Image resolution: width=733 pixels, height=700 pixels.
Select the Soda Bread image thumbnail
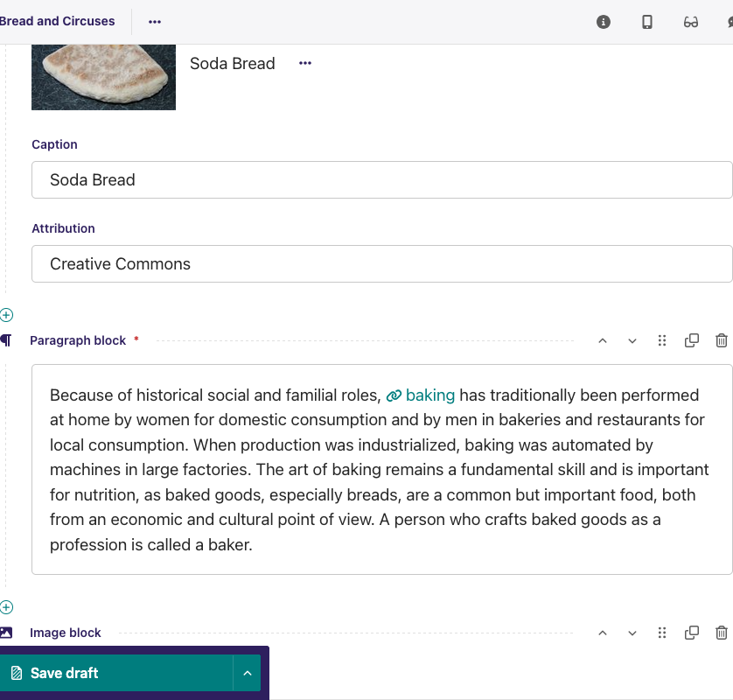[103, 76]
